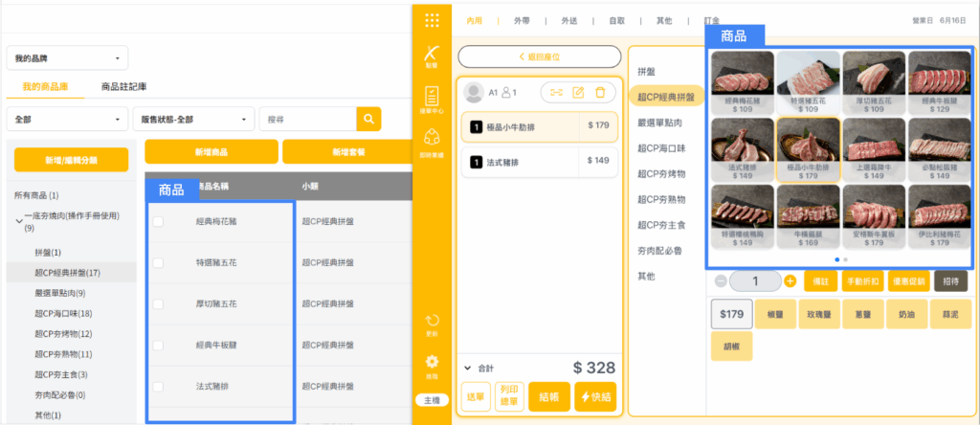Screen dimensions: 980x425
Task: Open the 我的品牌 dropdown
Action: click(x=67, y=59)
